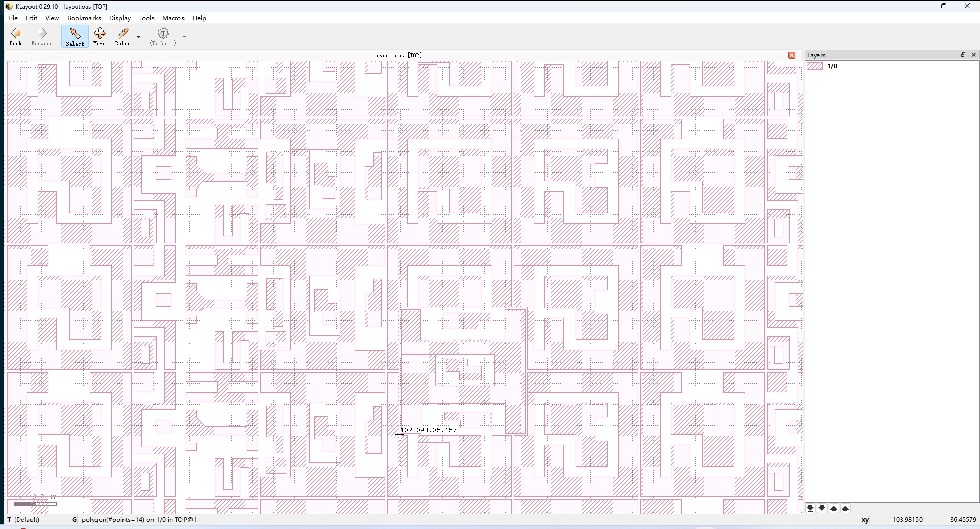
Task: Move selected layer to top
Action: click(846, 508)
